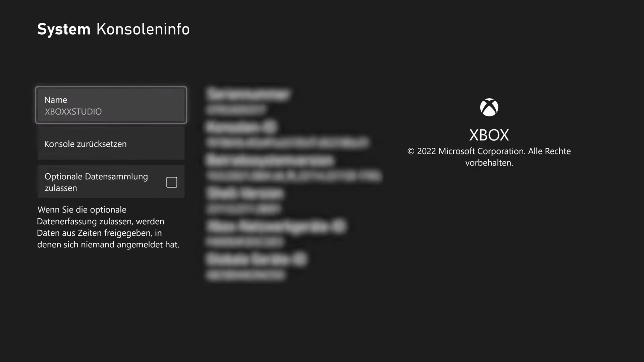Click the blurred Shell-Version heading
Image resolution: width=644 pixels, height=362 pixels.
coord(245,193)
